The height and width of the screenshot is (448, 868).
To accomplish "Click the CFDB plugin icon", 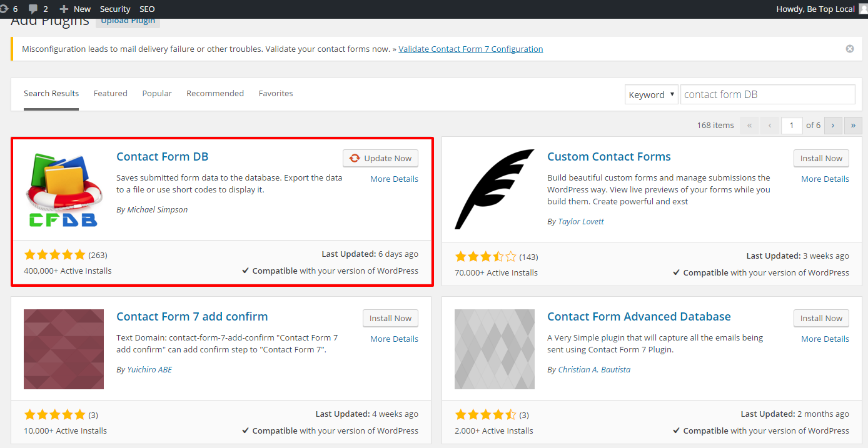I will click(x=64, y=189).
